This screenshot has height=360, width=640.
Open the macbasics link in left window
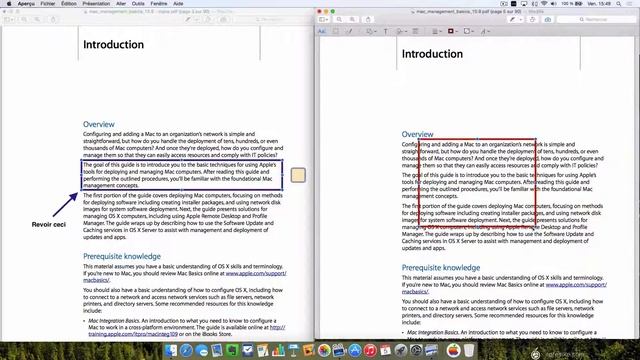[96, 280]
